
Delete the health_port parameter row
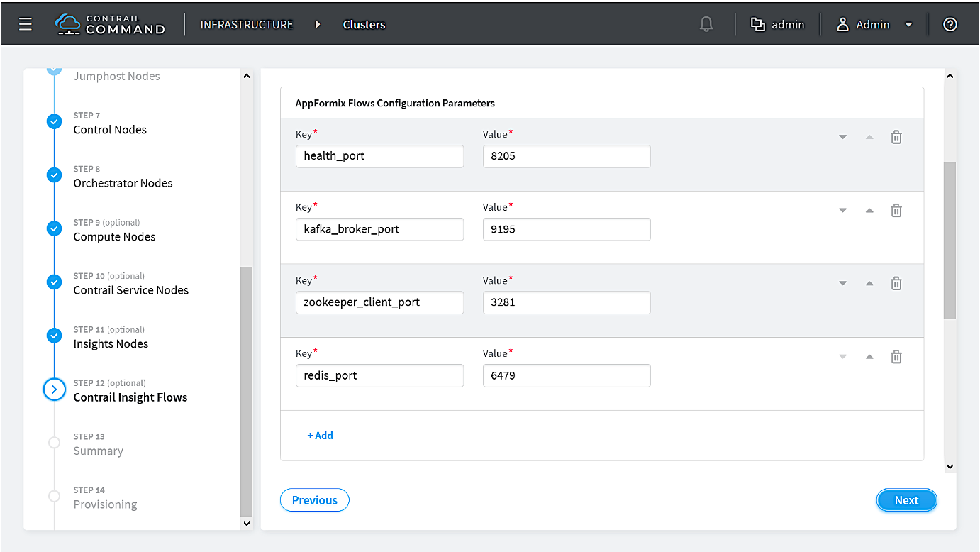point(896,137)
